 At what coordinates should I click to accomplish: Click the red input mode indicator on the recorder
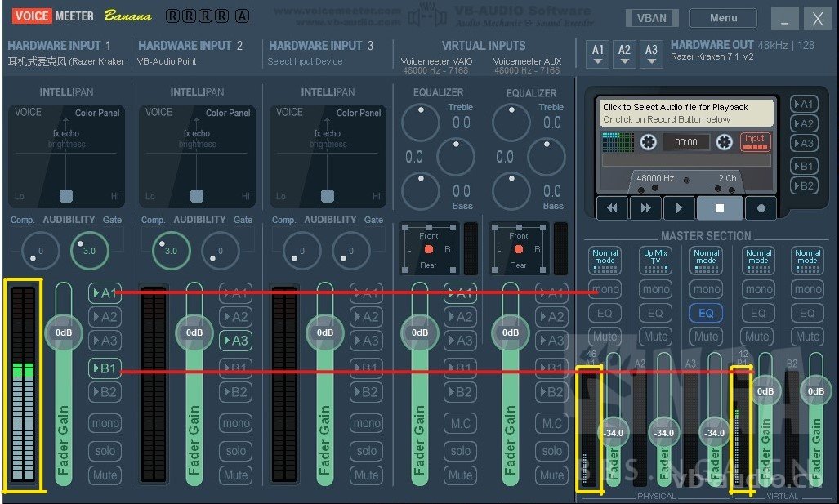[754, 141]
